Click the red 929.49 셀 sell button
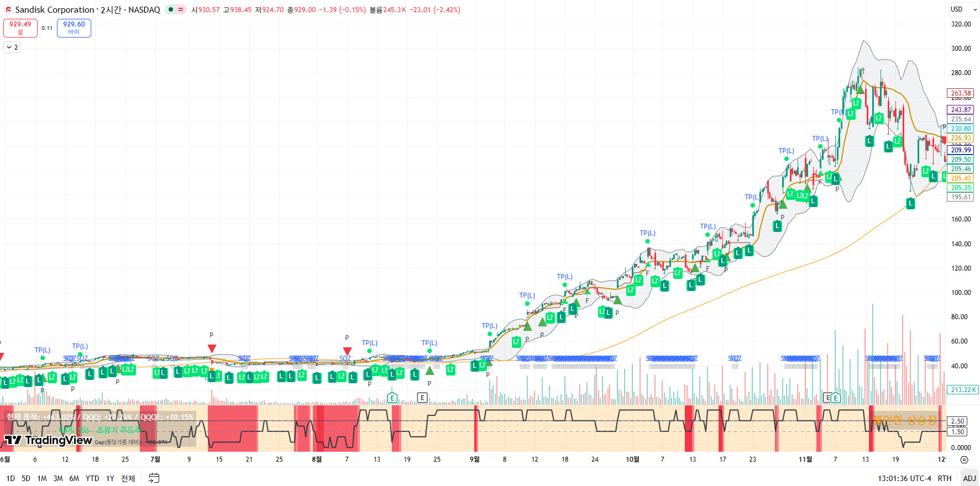The image size is (980, 486). (x=20, y=28)
